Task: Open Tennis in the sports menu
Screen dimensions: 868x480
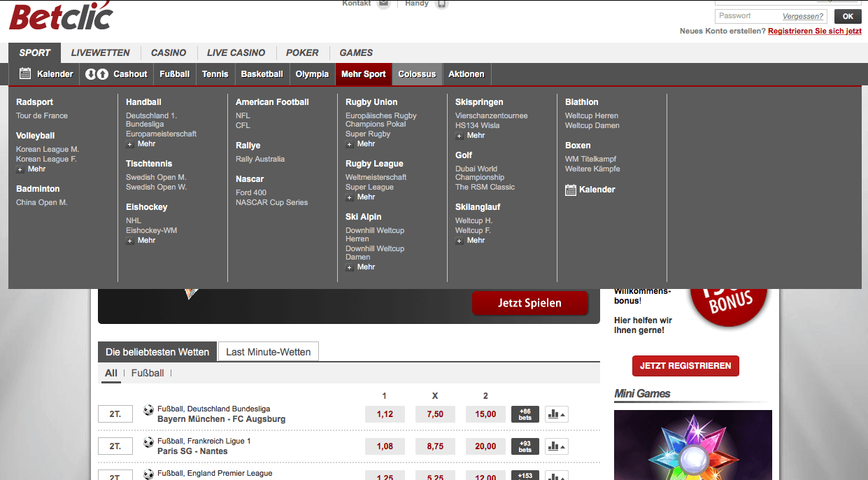Action: click(x=215, y=74)
